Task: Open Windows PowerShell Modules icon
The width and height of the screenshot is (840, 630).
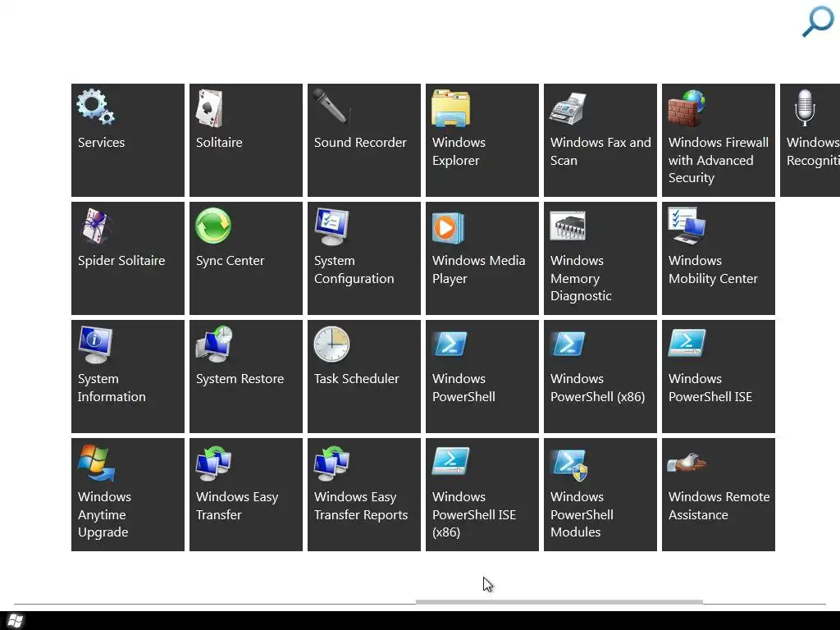Action: (570, 464)
